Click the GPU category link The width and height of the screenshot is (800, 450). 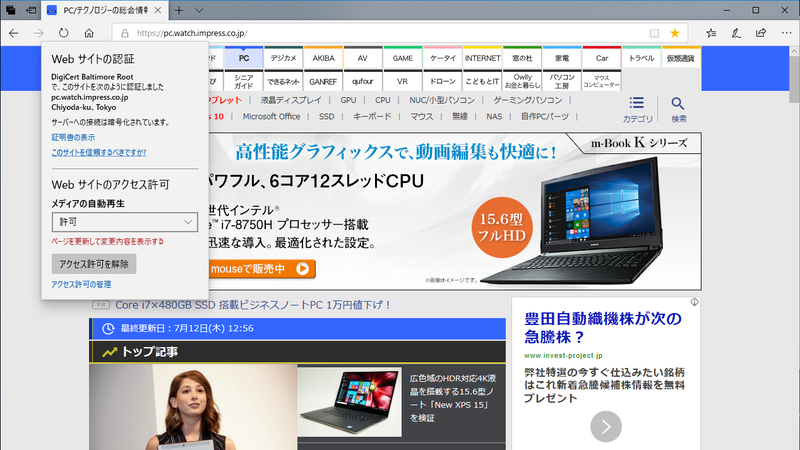coord(348,101)
